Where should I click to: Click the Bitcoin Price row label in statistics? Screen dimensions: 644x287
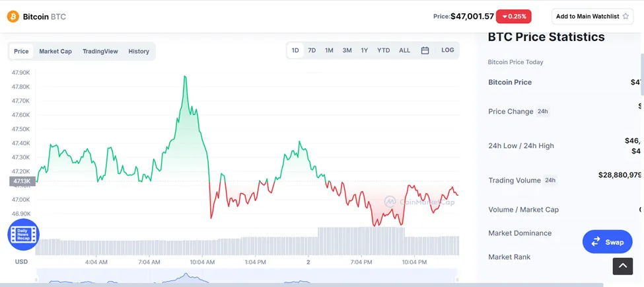point(510,82)
